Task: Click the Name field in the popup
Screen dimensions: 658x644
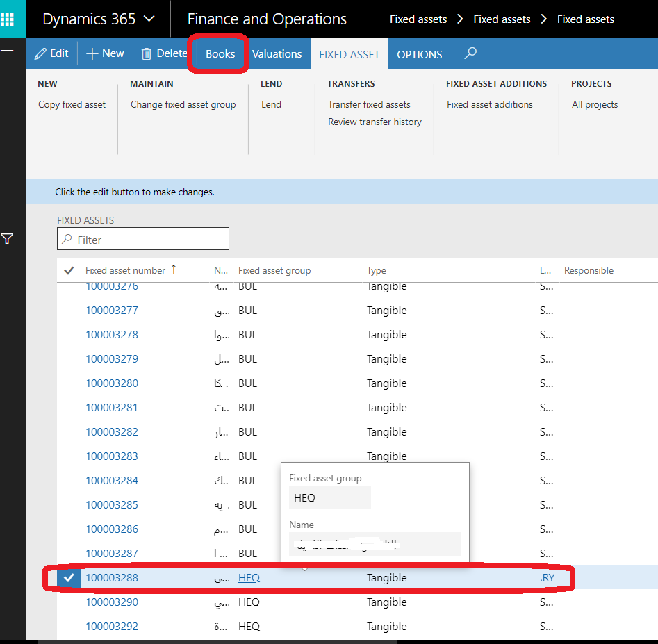Action: click(375, 544)
